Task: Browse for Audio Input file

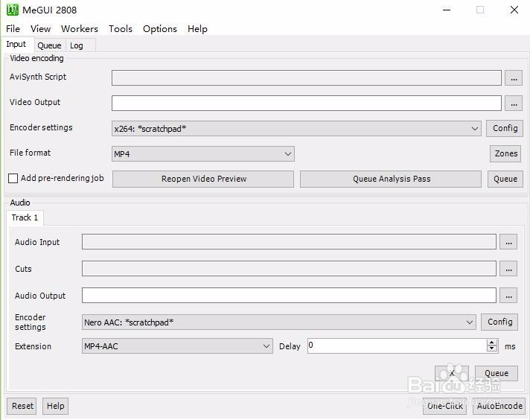Action: [508, 242]
